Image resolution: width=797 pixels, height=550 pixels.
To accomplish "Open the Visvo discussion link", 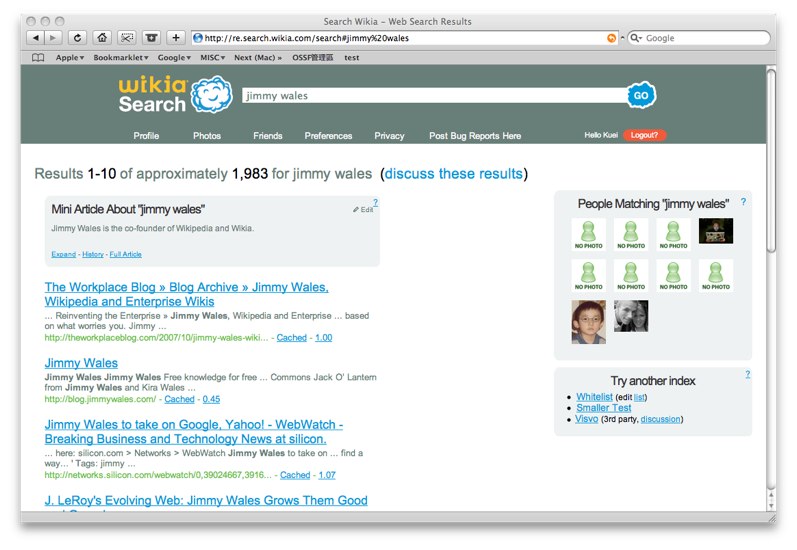I will pyautogui.click(x=660, y=419).
